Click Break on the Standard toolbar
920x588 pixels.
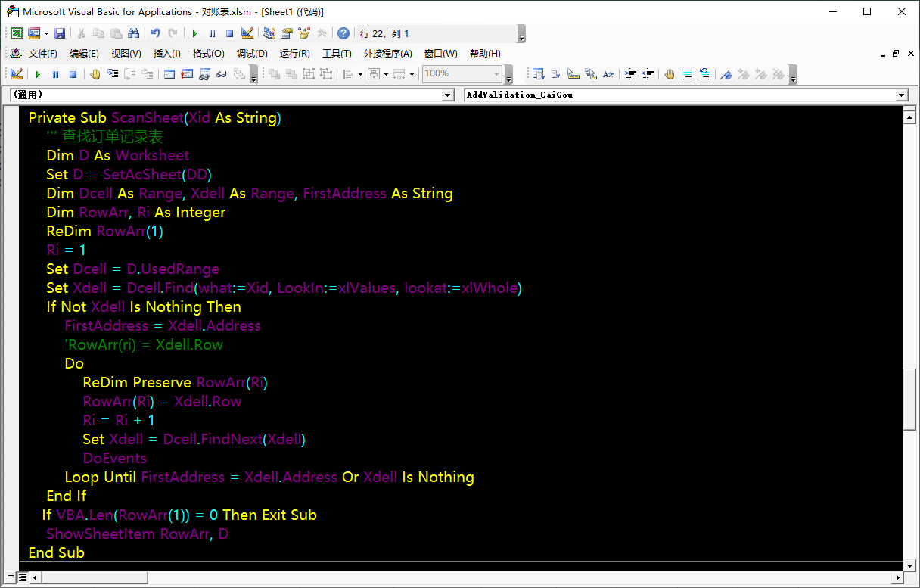tap(212, 33)
